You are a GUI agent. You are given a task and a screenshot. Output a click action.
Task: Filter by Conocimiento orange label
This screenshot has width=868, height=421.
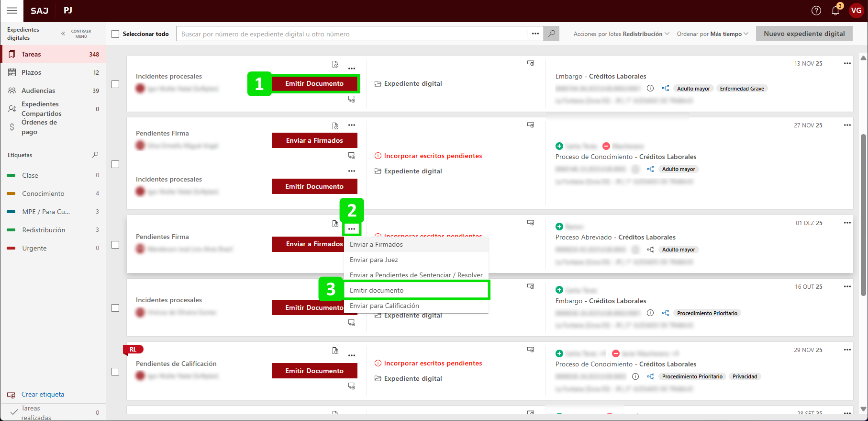coord(53,193)
